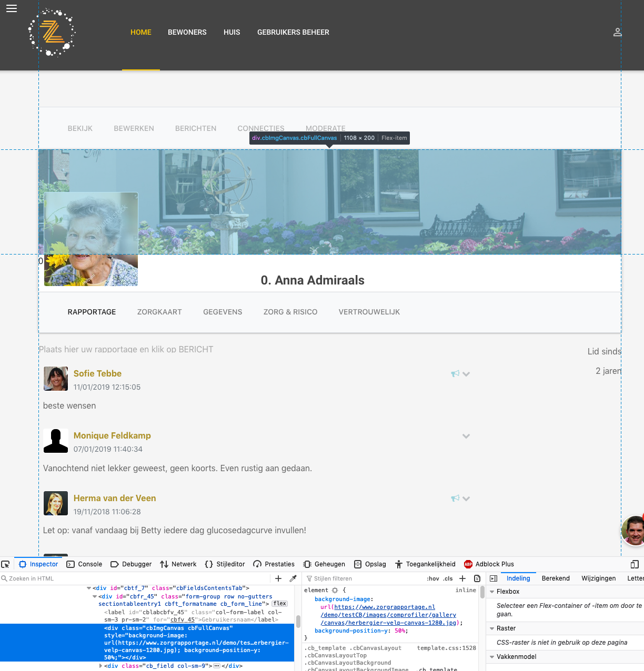Open the Toegankelijkheid panel

point(425,564)
